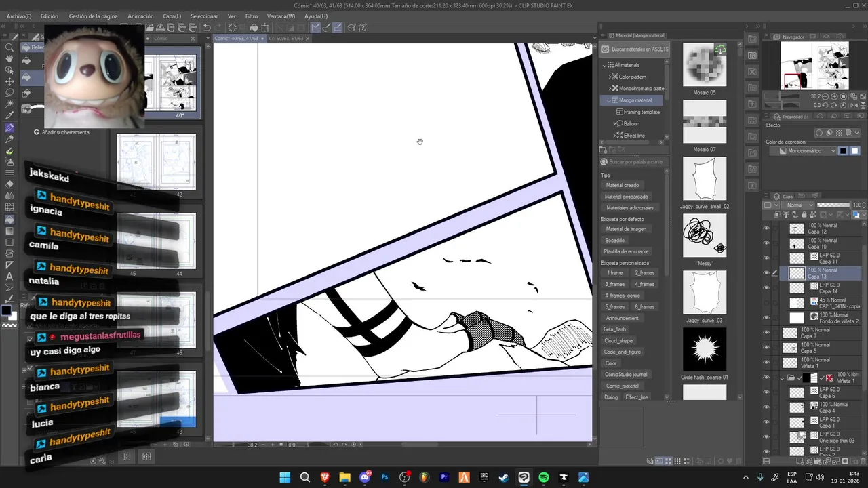868x488 pixels.
Task: Select the Hand move-view tool
Action: click(9, 59)
